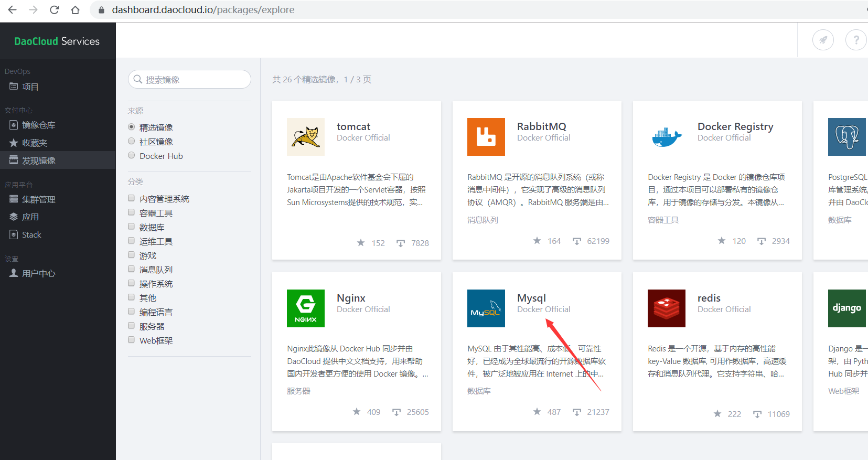
Task: Check the 游戏 category
Action: pos(132,255)
